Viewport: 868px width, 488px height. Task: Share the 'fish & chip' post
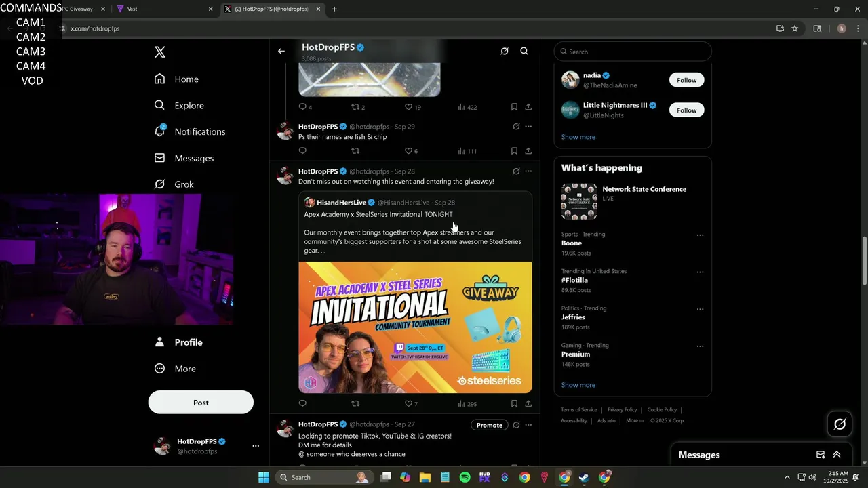[x=528, y=151]
